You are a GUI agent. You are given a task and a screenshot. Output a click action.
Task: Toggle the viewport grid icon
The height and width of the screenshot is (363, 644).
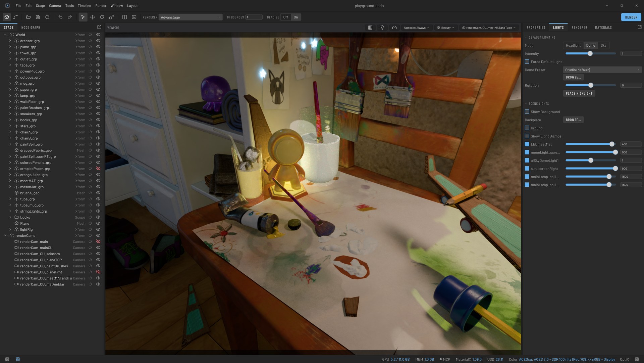pos(370,28)
